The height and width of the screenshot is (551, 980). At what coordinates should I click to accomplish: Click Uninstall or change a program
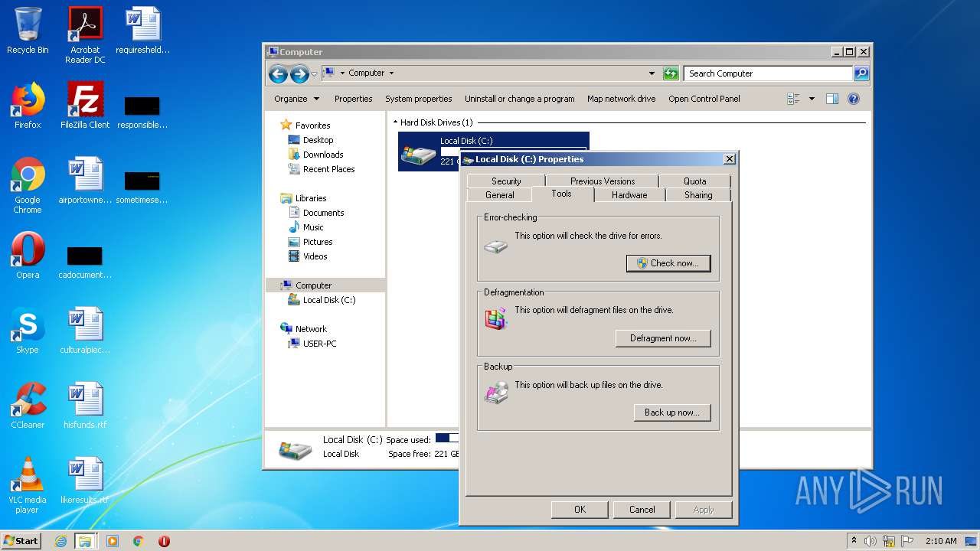520,99
